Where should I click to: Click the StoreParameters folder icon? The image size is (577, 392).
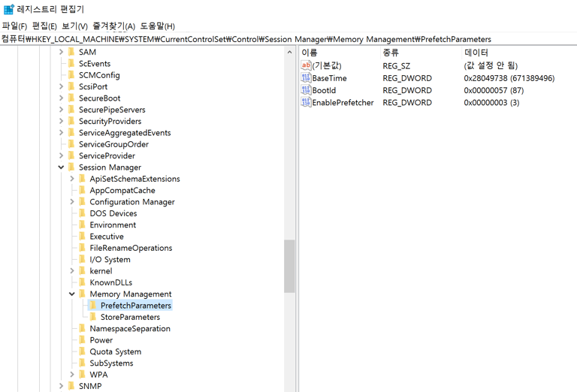click(x=93, y=317)
